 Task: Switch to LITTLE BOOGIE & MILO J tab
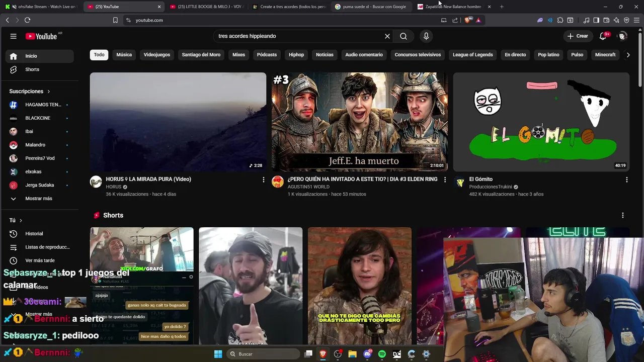pos(206,7)
